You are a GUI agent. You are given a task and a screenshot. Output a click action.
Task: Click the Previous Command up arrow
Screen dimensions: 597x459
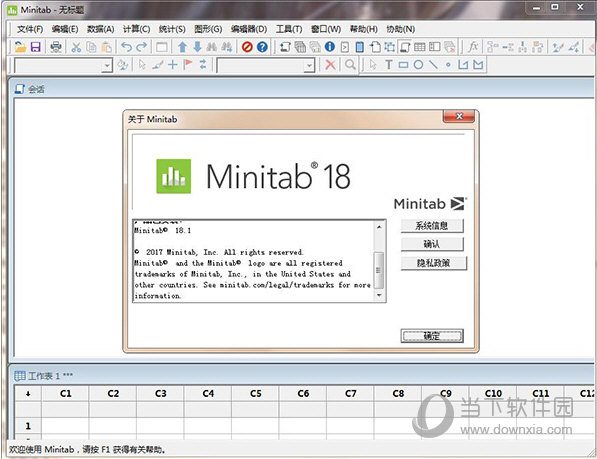point(182,47)
